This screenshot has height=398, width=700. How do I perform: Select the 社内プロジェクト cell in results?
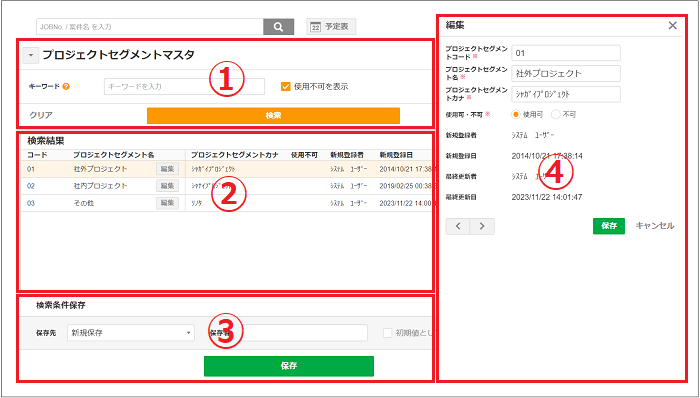pos(100,186)
